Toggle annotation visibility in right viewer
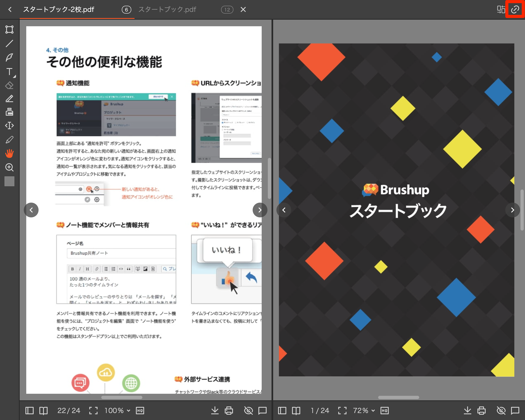 click(x=501, y=411)
